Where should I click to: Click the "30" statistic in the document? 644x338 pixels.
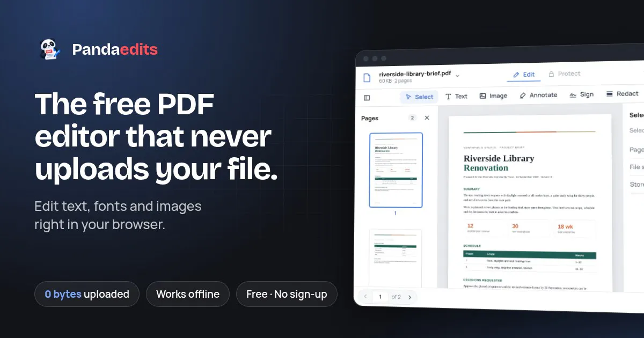coord(515,226)
